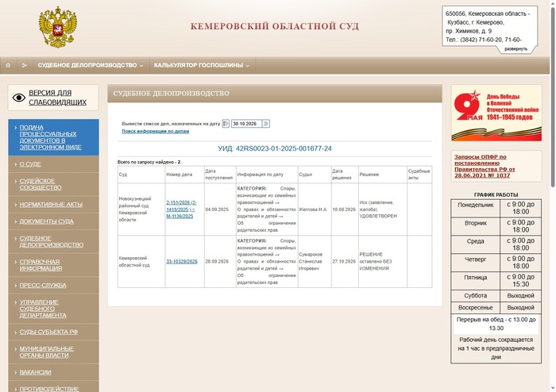This screenshot has height=392, width=556.
Task: Click the eye icon for visually impaired version
Action: (x=19, y=98)
